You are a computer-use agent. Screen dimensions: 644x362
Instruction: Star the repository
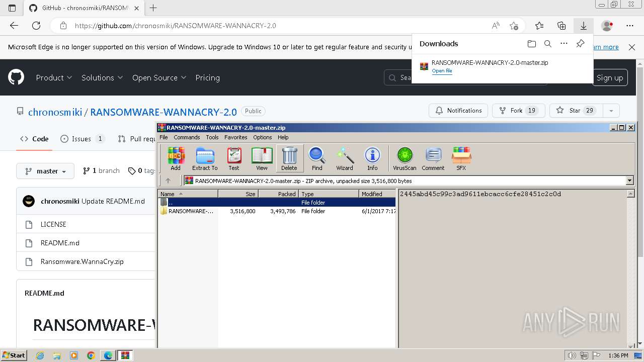point(576,111)
